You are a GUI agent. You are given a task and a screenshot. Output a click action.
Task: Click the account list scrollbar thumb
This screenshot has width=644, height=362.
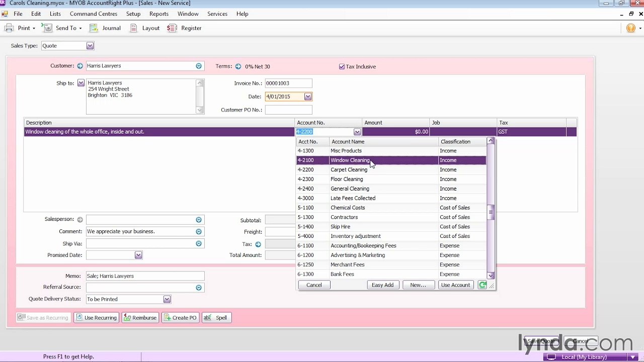[491, 213]
